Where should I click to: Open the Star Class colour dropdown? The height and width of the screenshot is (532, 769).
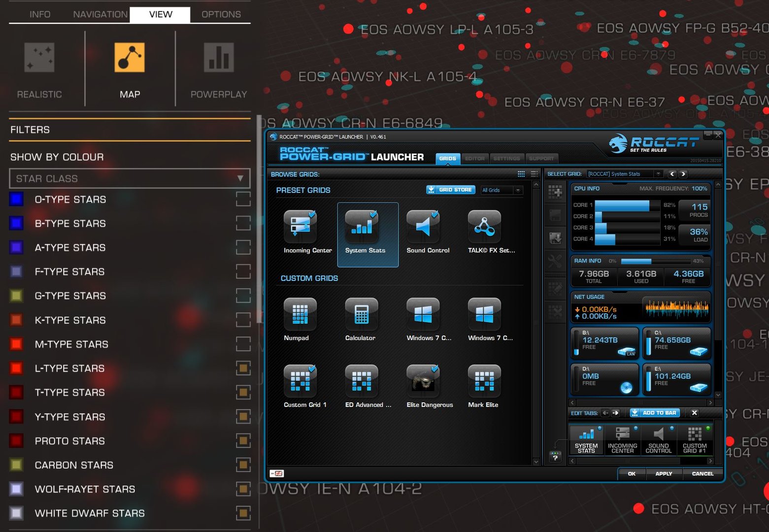tap(130, 178)
